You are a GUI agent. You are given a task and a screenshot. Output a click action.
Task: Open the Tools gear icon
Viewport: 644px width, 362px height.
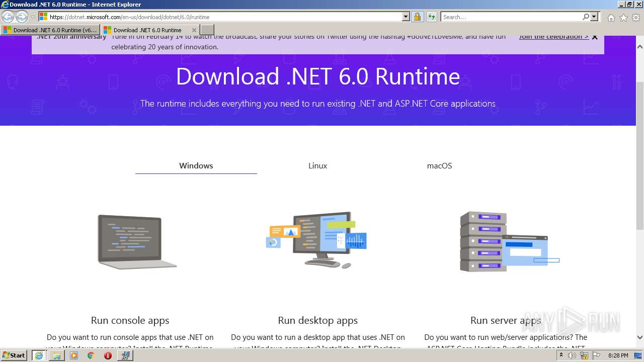[x=636, y=18]
